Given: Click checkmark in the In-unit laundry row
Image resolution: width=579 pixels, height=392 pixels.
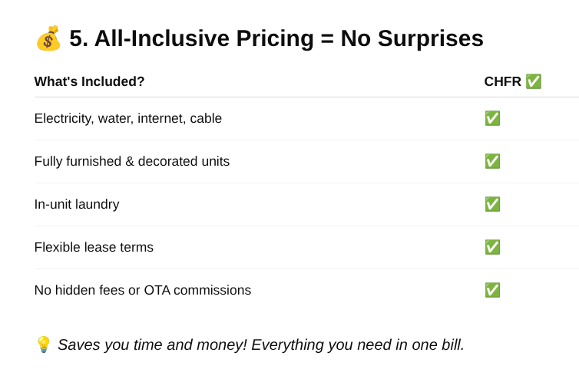Looking at the screenshot, I should pyautogui.click(x=492, y=204).
